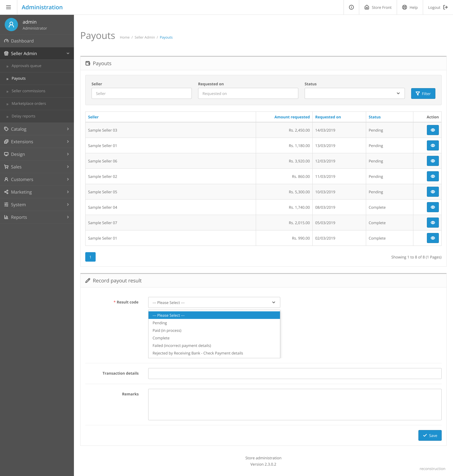Image resolution: width=453 pixels, height=476 pixels.
Task: Open the Status filter dropdown
Action: [x=355, y=93]
